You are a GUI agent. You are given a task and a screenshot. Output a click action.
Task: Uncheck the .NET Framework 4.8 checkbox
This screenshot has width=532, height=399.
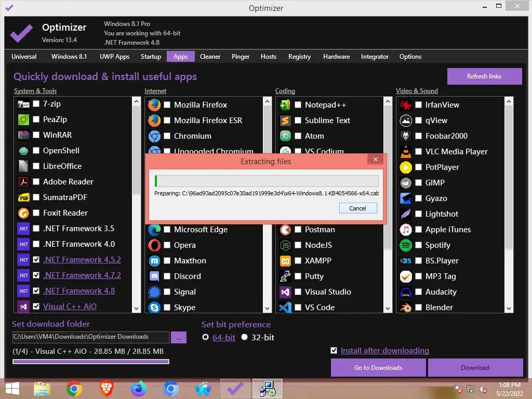coord(36,291)
